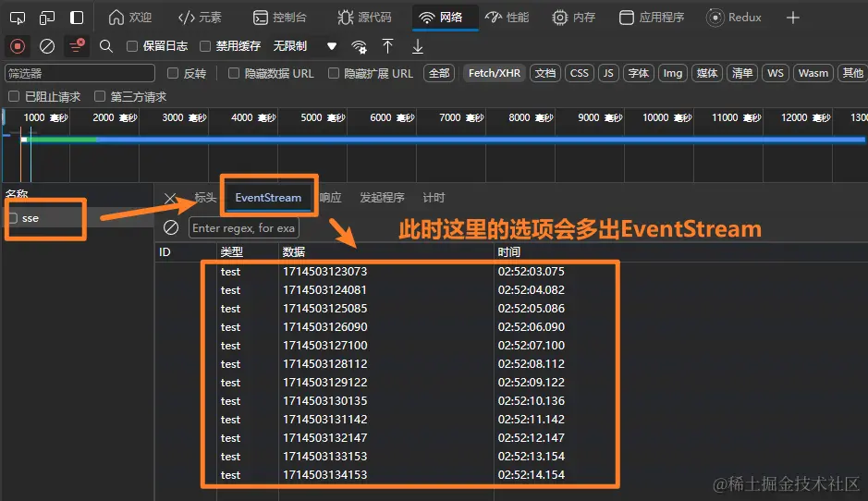Check 已阻止请求 blocked requests checkbox
The width and height of the screenshot is (868, 501).
click(x=14, y=96)
